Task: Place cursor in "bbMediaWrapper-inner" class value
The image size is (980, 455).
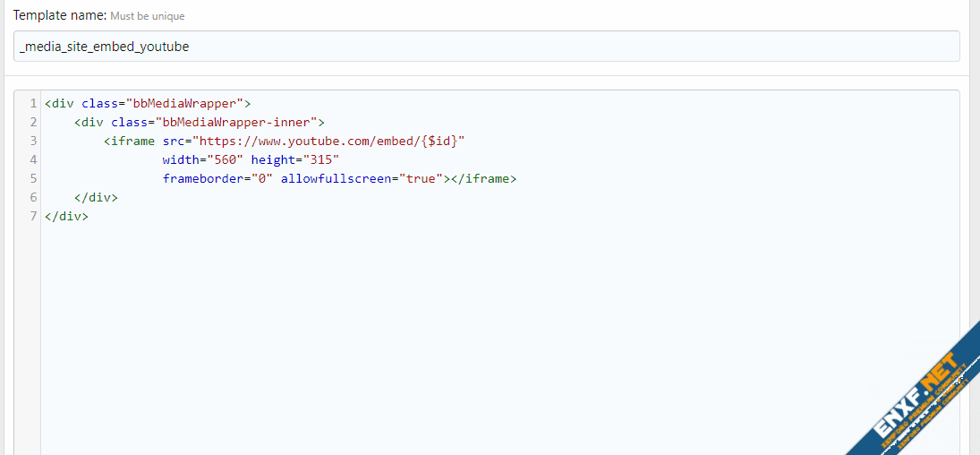Action: pyautogui.click(x=235, y=122)
